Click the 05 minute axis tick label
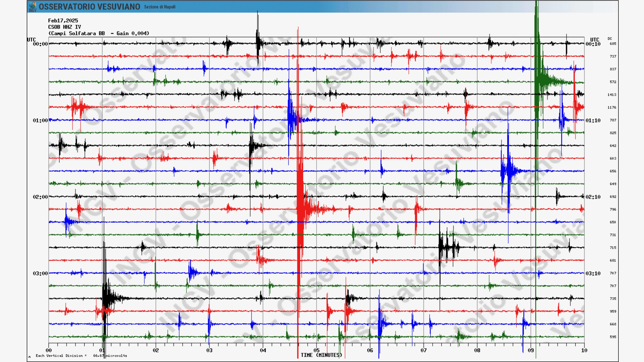This screenshot has height=362, width=644. point(316,350)
